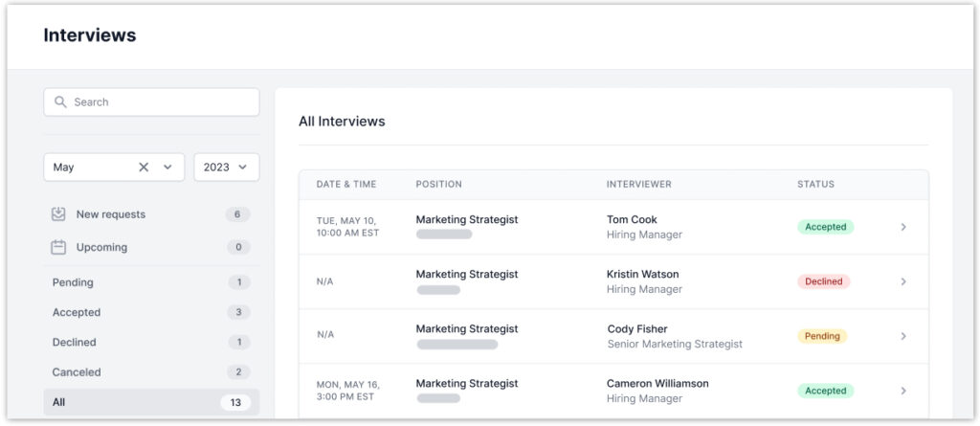Image resolution: width=980 pixels, height=426 pixels.
Task: Select the All interviews filter
Action: pyautogui.click(x=59, y=402)
